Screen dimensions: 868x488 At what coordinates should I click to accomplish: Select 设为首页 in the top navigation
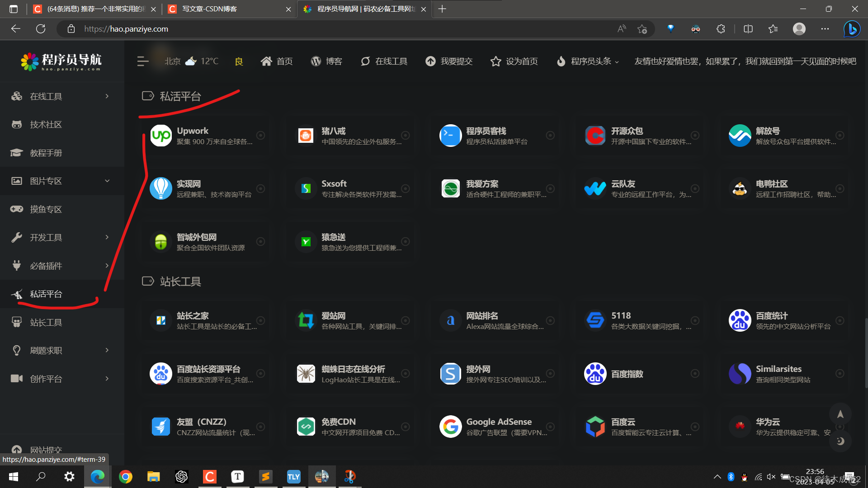[x=514, y=61]
